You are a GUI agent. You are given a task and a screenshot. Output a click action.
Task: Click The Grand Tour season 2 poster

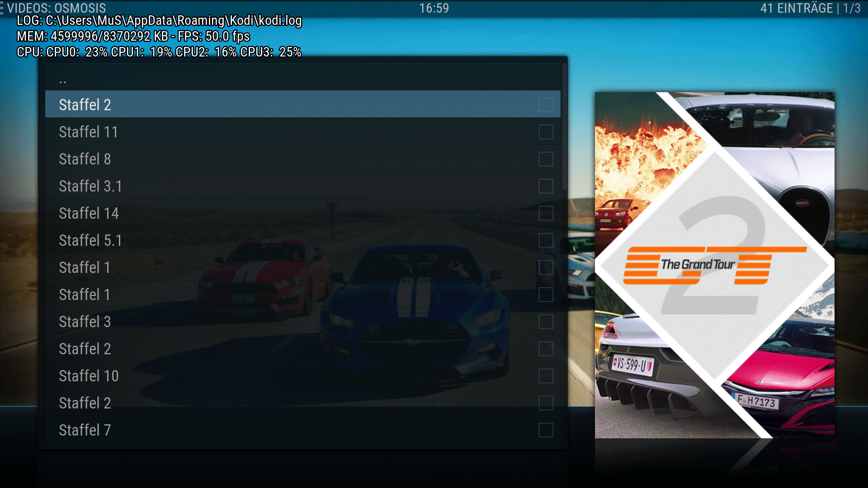(x=715, y=265)
